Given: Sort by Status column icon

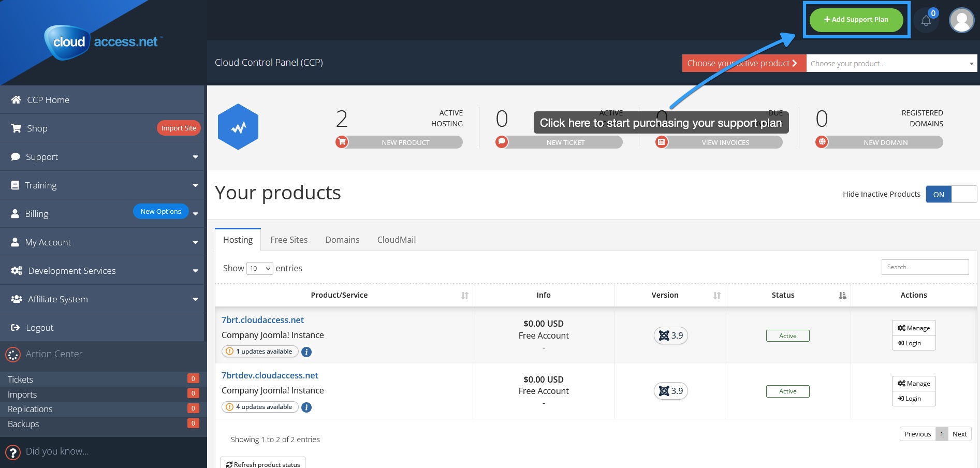Looking at the screenshot, I should (843, 296).
